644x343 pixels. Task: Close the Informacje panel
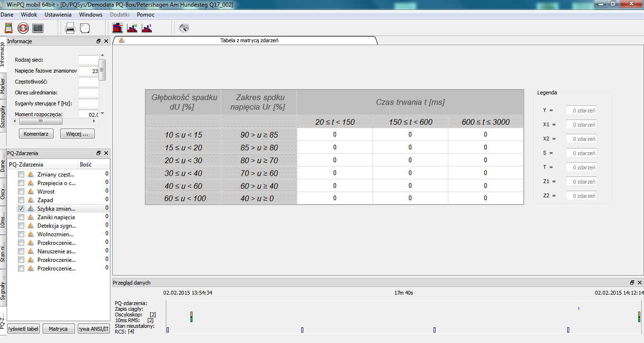pos(106,41)
